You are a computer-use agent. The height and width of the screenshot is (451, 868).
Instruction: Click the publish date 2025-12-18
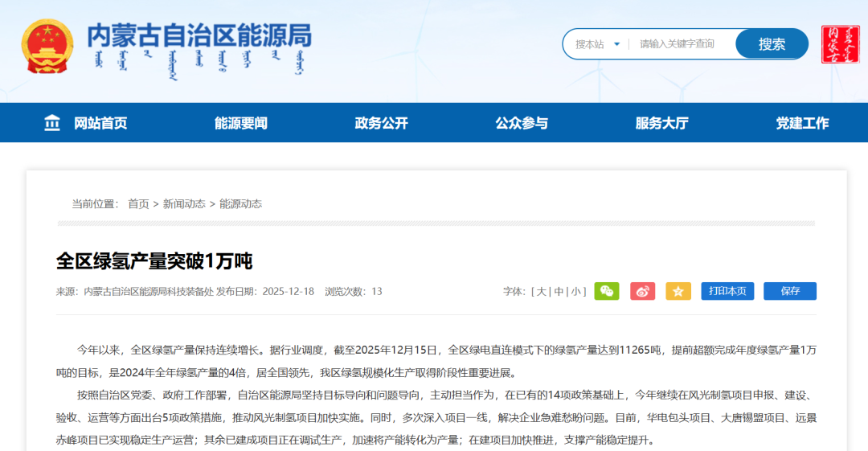pyautogui.click(x=288, y=292)
